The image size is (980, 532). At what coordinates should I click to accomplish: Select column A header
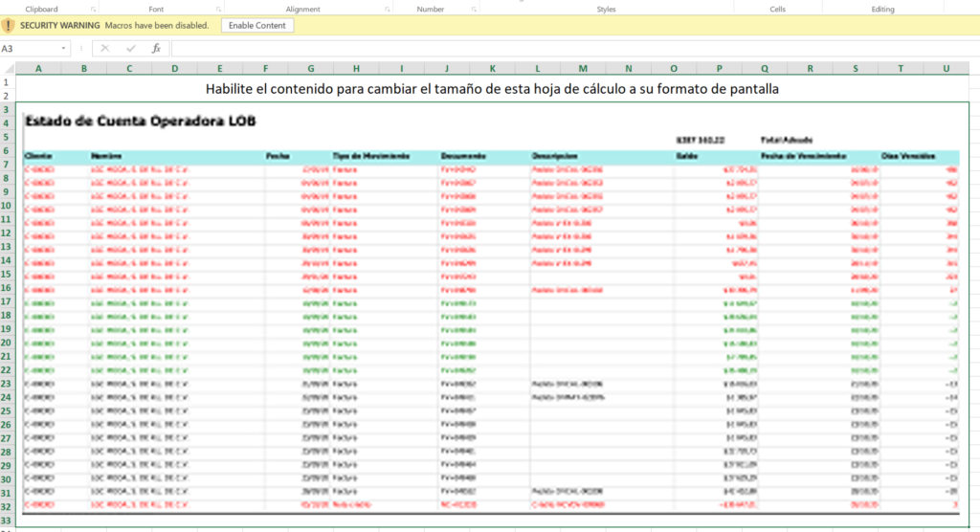tap(38, 69)
